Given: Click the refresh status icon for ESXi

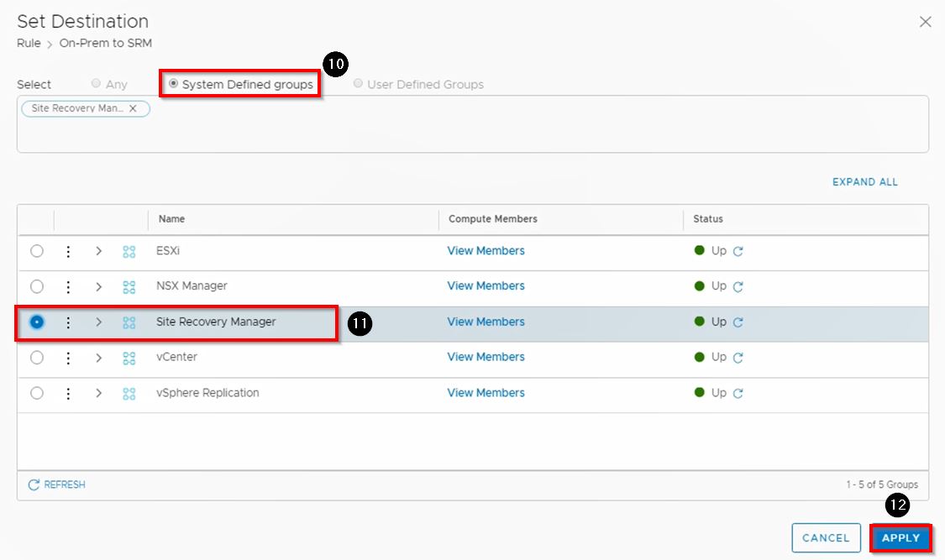Looking at the screenshot, I should (x=738, y=251).
